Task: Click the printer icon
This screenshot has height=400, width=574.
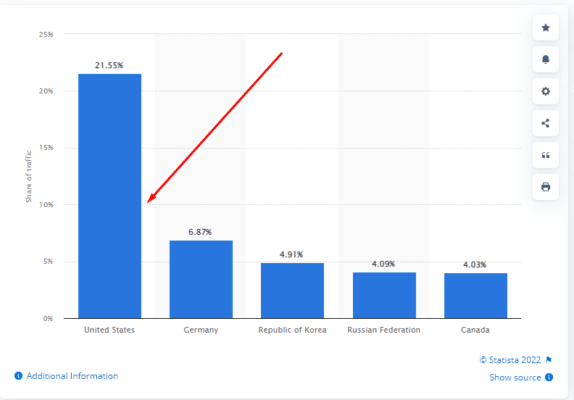Action: click(x=545, y=187)
